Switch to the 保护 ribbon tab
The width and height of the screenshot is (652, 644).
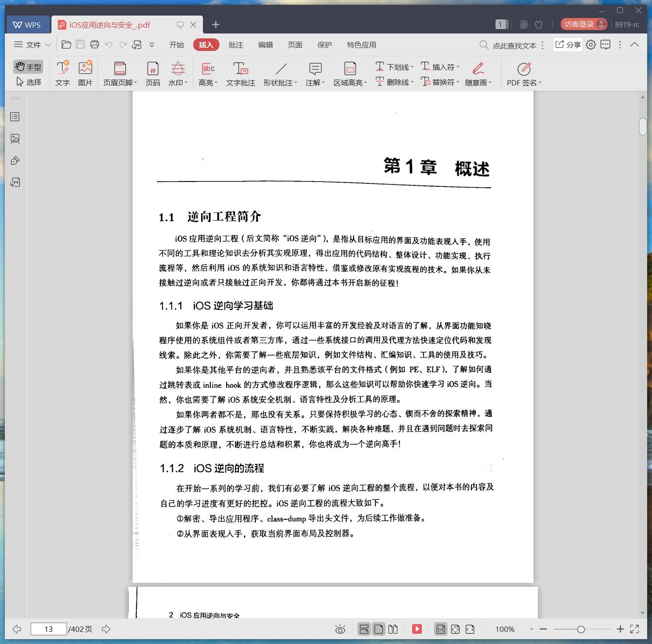pos(324,45)
